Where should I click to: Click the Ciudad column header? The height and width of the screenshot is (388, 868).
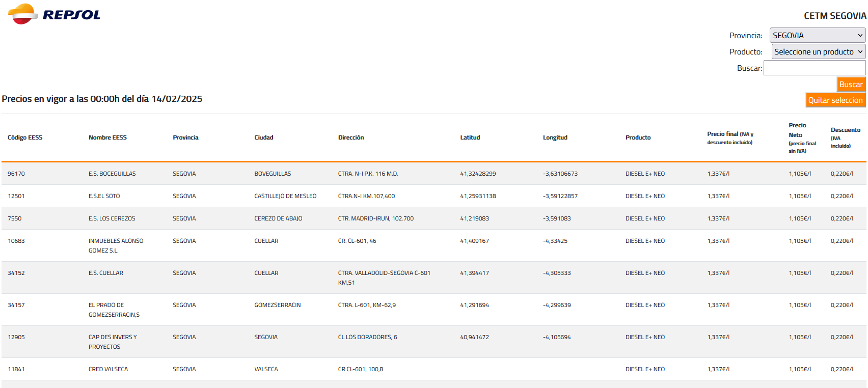264,137
